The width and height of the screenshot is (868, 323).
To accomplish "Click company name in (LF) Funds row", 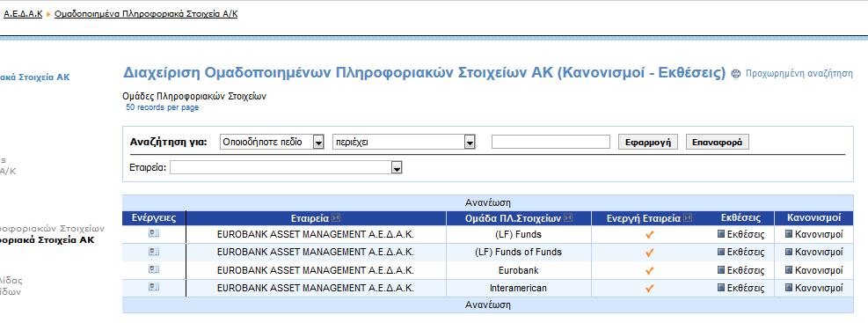I will click(316, 234).
